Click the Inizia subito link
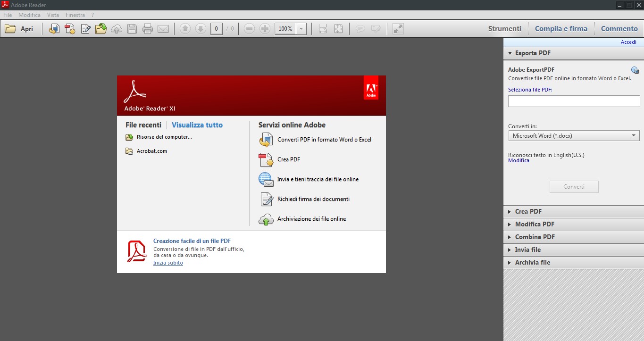Screen dimensions: 644x341 pos(168,263)
